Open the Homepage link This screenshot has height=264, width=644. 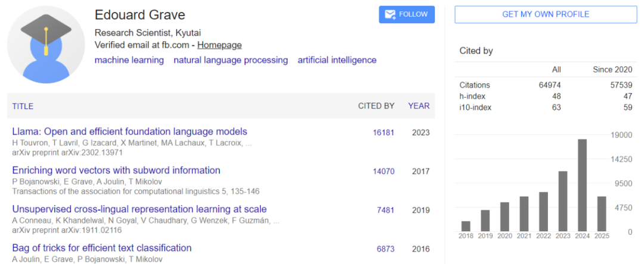219,45
